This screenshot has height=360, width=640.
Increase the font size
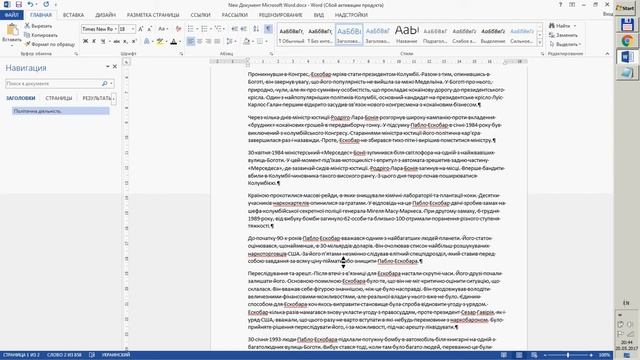[141, 29]
